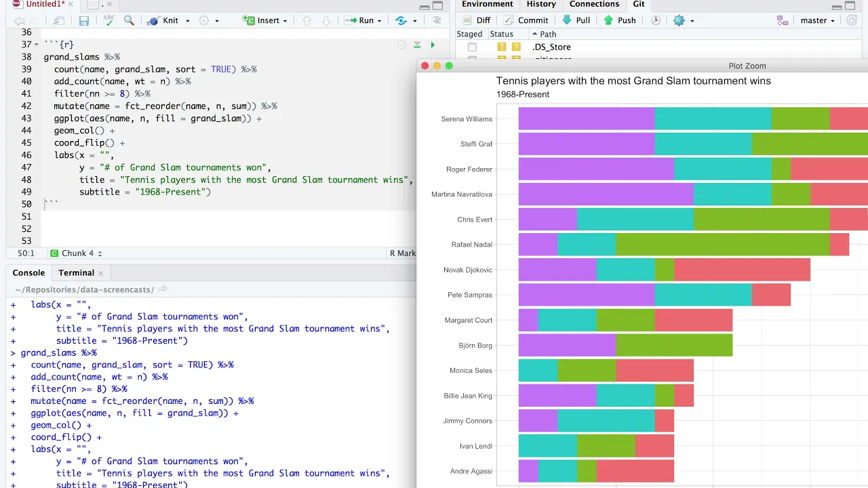Viewport: 868px width, 488px height.
Task: Collapse code chunk at line 37
Action: coord(37,45)
